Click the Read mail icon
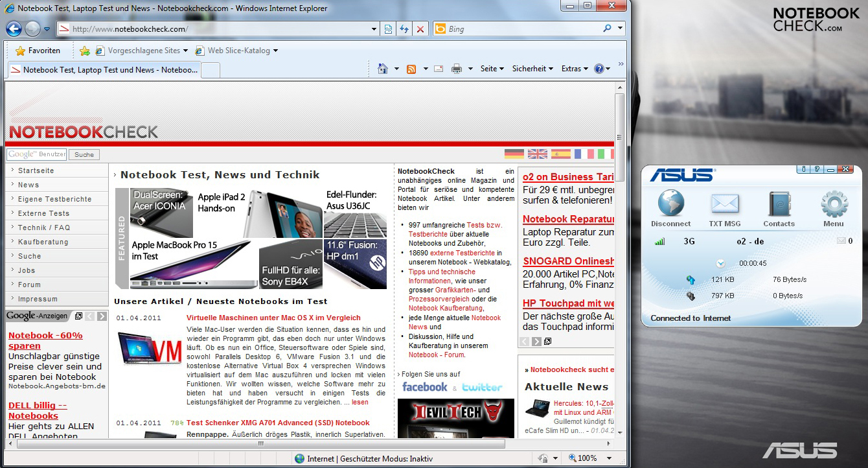 click(x=439, y=69)
